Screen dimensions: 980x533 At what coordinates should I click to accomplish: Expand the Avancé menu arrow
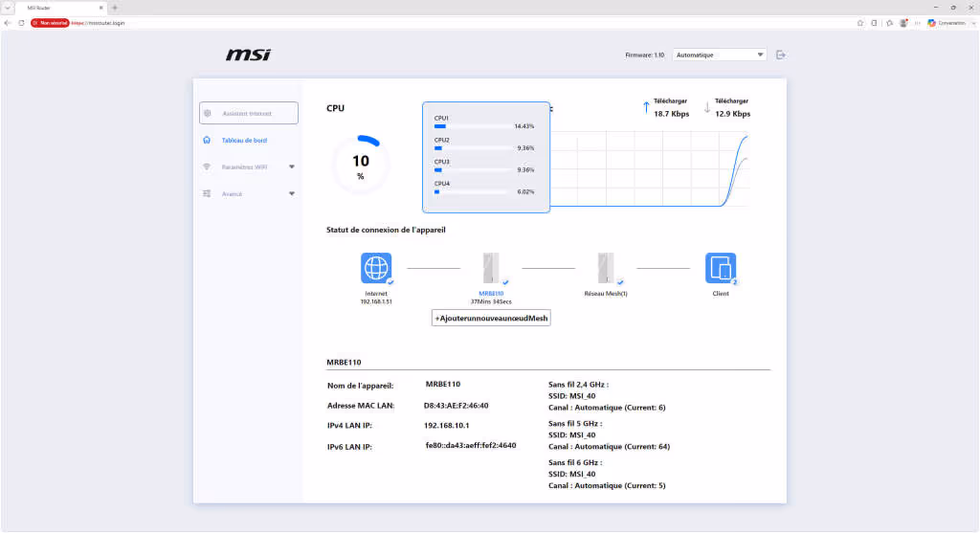pos(291,193)
